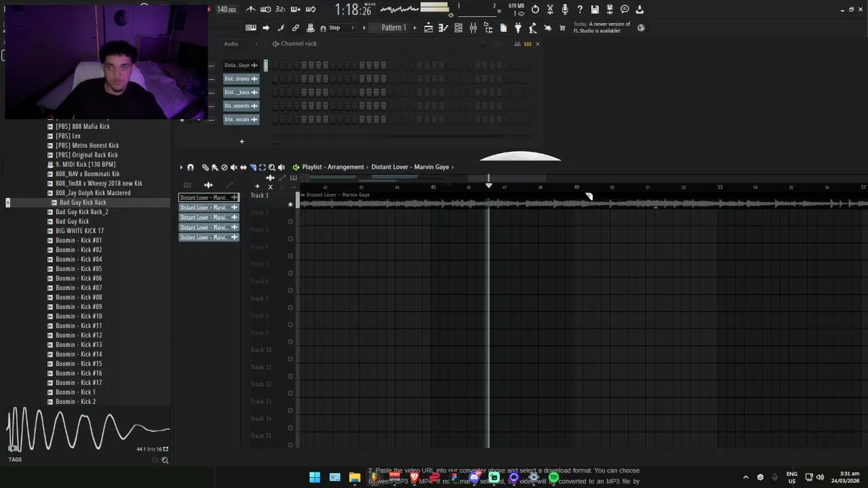Select the playlist slip tool
Image resolution: width=868 pixels, height=488 pixels.
pos(243,167)
